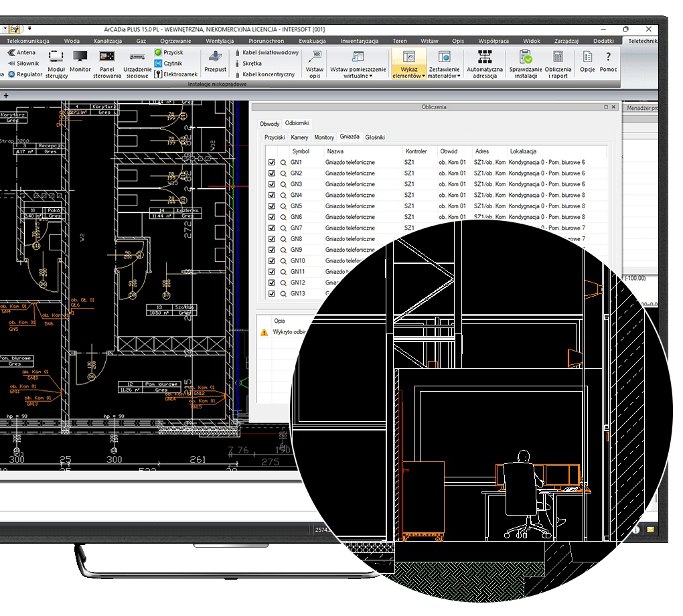This screenshot has width=683, height=616.
Task: Insert an Antena element
Action: point(21,52)
